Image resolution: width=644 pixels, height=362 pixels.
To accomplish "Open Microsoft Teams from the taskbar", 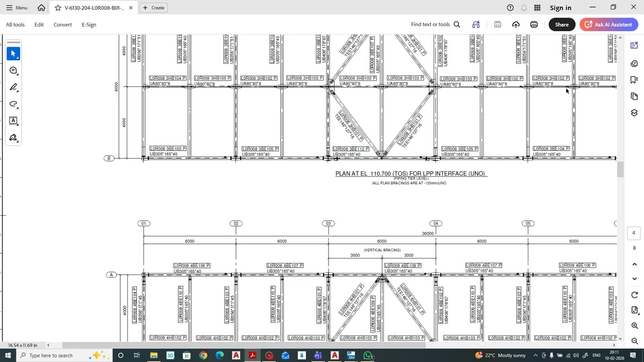I will click(x=318, y=355).
